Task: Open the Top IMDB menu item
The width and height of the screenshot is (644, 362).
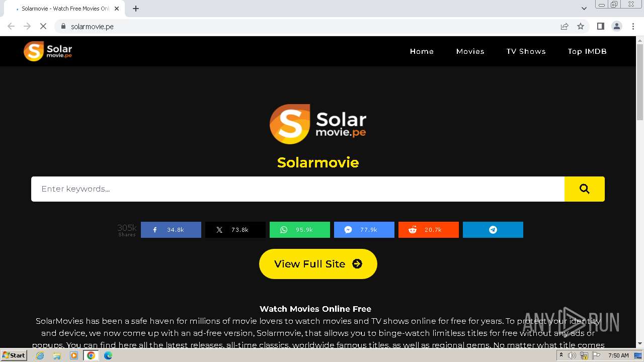Action: pyautogui.click(x=587, y=51)
